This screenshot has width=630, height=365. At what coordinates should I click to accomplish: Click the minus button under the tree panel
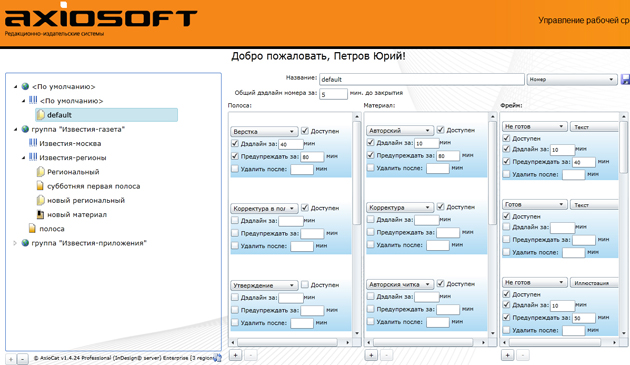[23, 359]
